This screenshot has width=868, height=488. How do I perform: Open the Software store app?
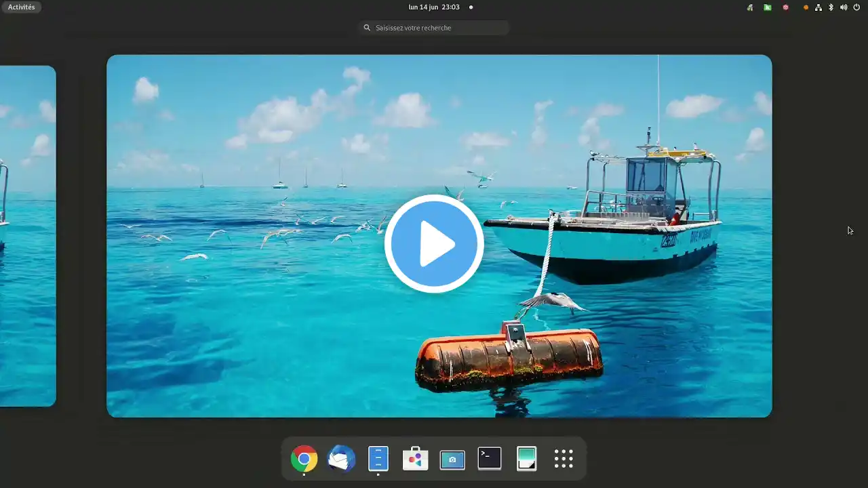415,459
